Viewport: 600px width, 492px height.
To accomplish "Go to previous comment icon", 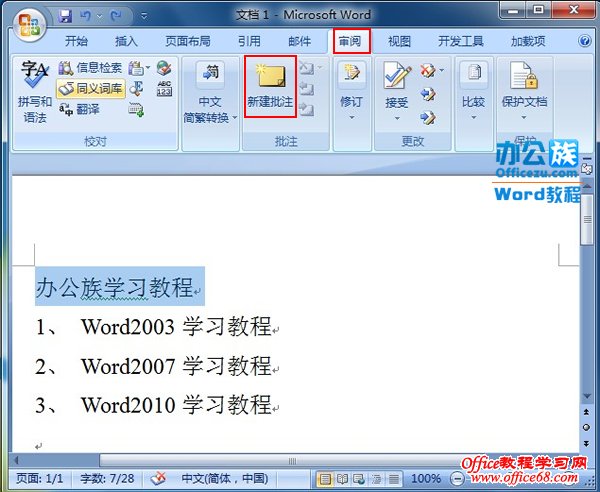I will click(x=307, y=89).
